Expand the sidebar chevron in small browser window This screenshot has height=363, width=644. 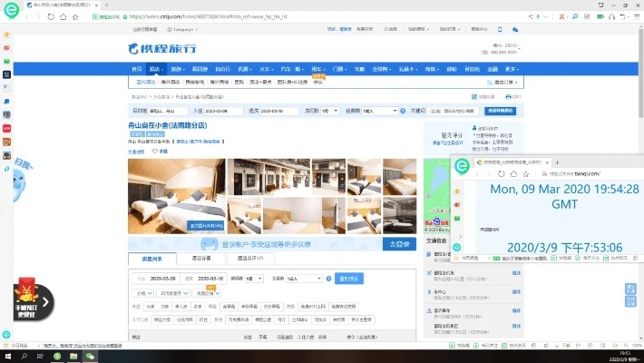(x=460, y=236)
